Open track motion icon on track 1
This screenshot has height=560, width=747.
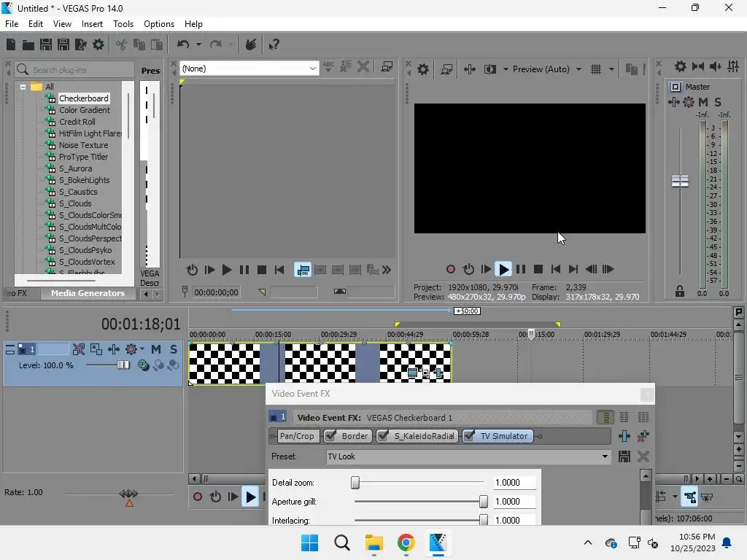pyautogui.click(x=96, y=349)
